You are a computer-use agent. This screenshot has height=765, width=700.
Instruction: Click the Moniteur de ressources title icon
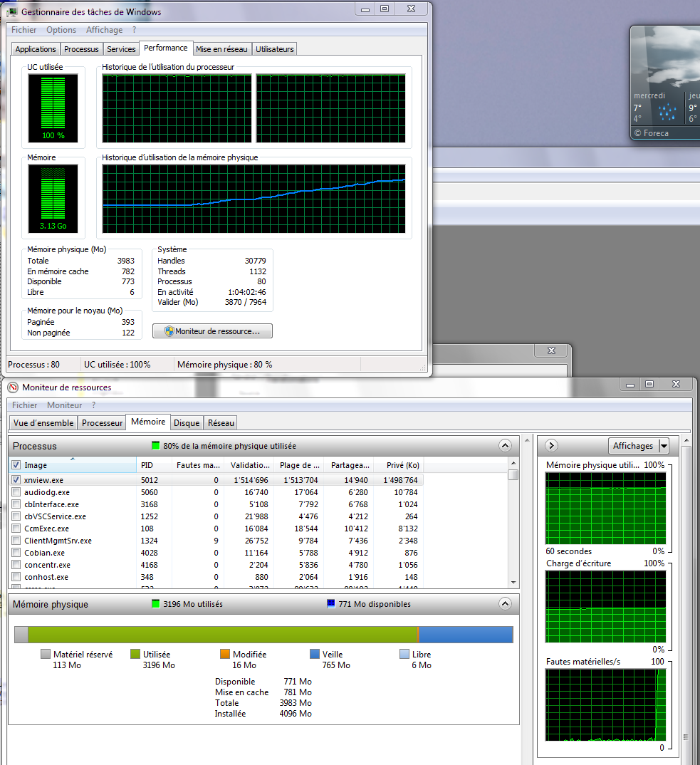(x=13, y=387)
